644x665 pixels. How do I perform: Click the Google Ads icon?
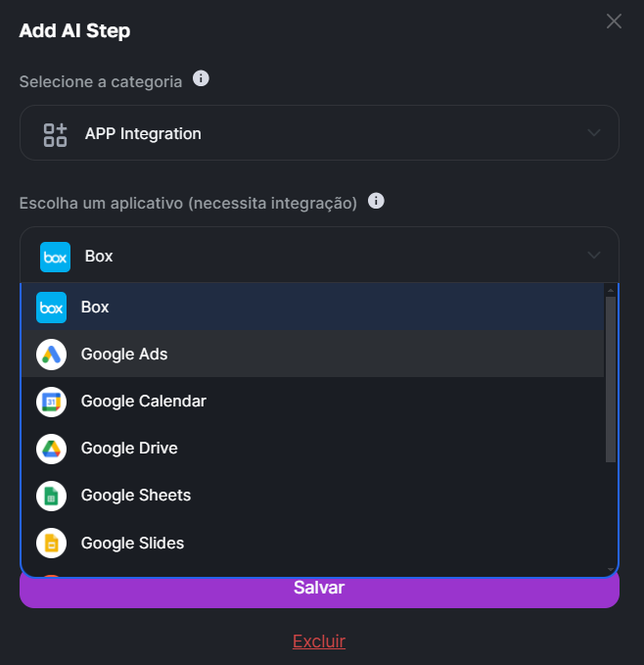coord(51,355)
